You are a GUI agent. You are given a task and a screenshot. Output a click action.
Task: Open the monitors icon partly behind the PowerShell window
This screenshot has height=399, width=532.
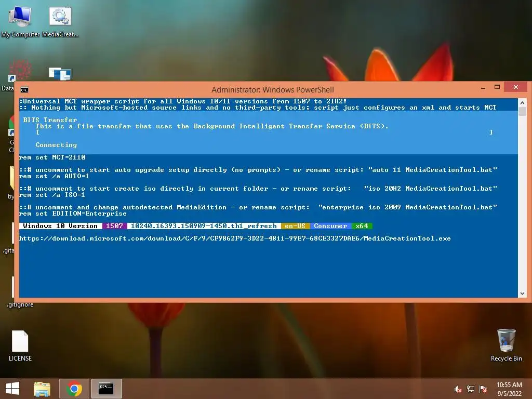click(x=60, y=74)
